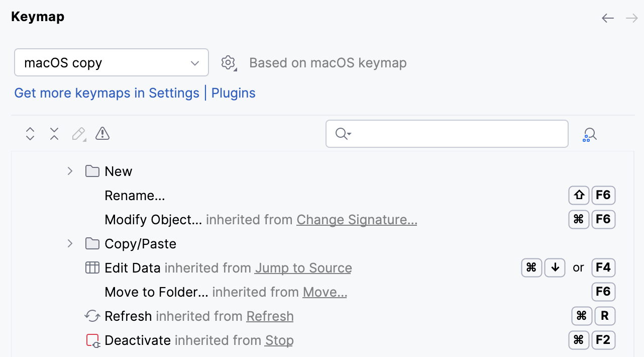Click the stop icon beside Deactivate
Image resolution: width=644 pixels, height=357 pixels.
(92, 340)
